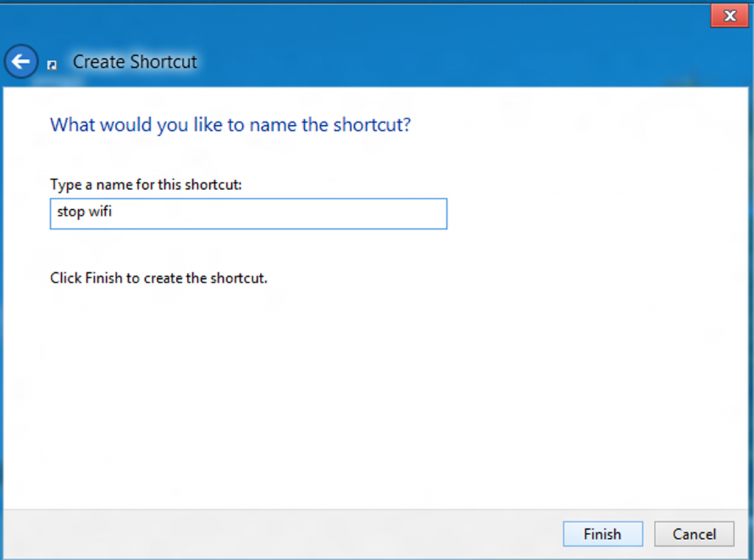Click the word "shortcut?" in the blue heading
Image resolution: width=754 pixels, height=560 pixels.
point(372,124)
